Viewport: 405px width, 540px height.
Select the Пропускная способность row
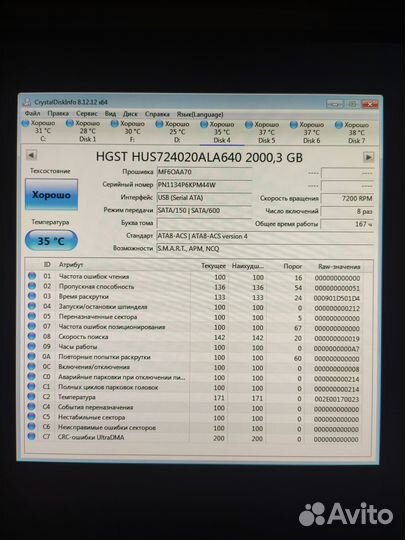coord(195,287)
